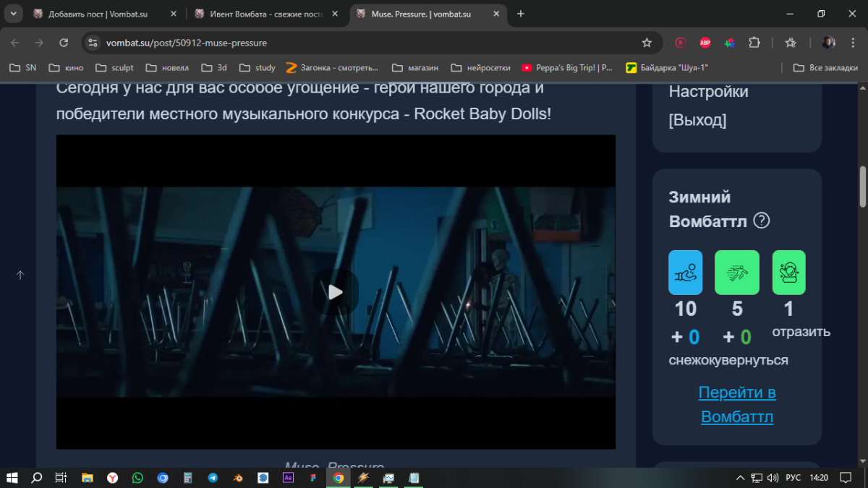This screenshot has height=488, width=868.
Task: Switch to the 'Ивент Вомбата' tab
Action: coord(266,14)
